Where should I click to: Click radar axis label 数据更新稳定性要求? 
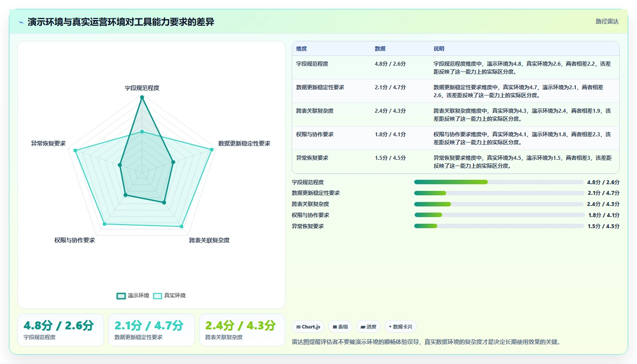(x=244, y=143)
